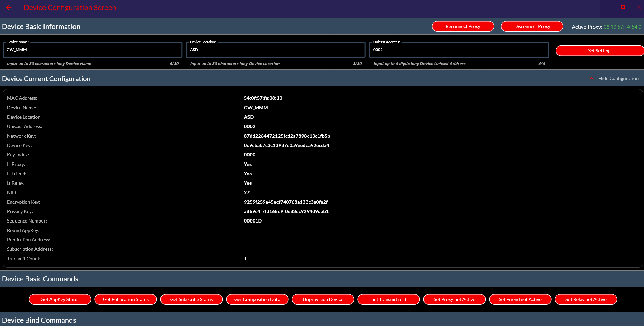Image resolution: width=644 pixels, height=326 pixels.
Task: Minimize the application window
Action: click(608, 7)
